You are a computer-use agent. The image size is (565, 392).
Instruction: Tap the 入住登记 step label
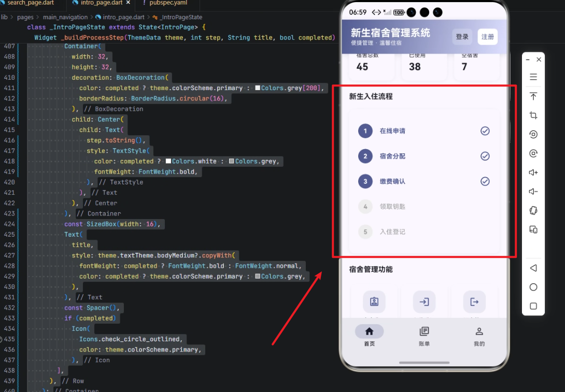392,232
